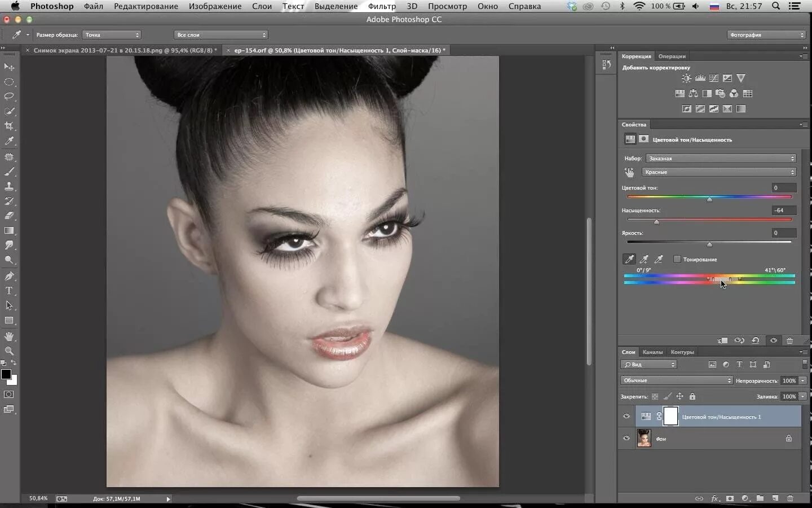Activate the on-image targeted adjustment hand tool
Viewport: 812px width, 508px height.
[x=629, y=172]
